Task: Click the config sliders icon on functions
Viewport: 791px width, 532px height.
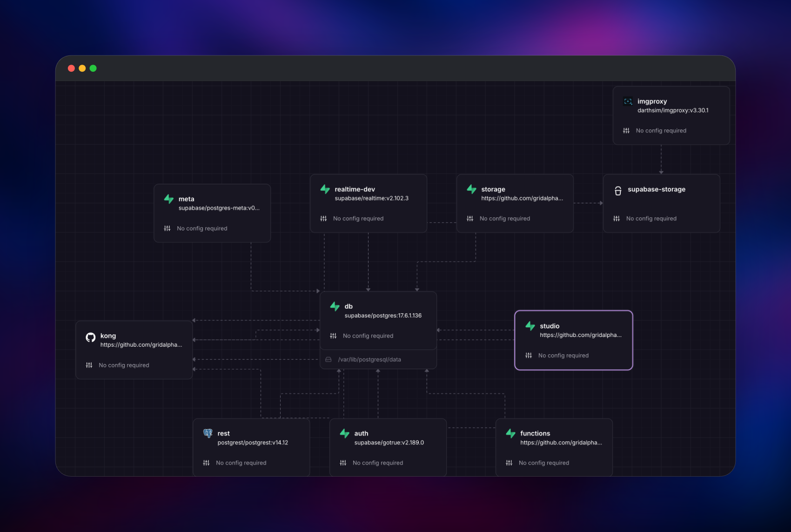Action: point(509,463)
